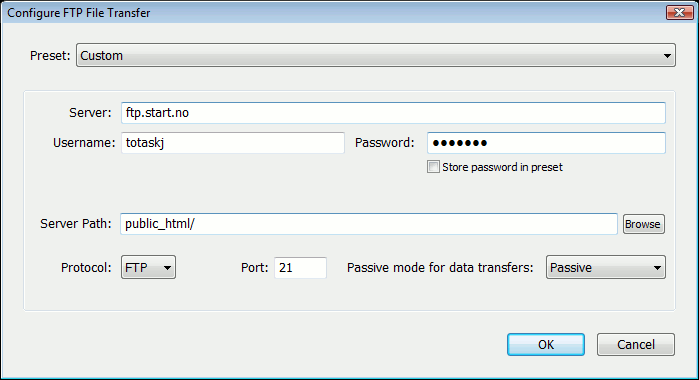This screenshot has height=380, width=699.
Task: Click the Passive mode for data transfers label
Action: (440, 268)
